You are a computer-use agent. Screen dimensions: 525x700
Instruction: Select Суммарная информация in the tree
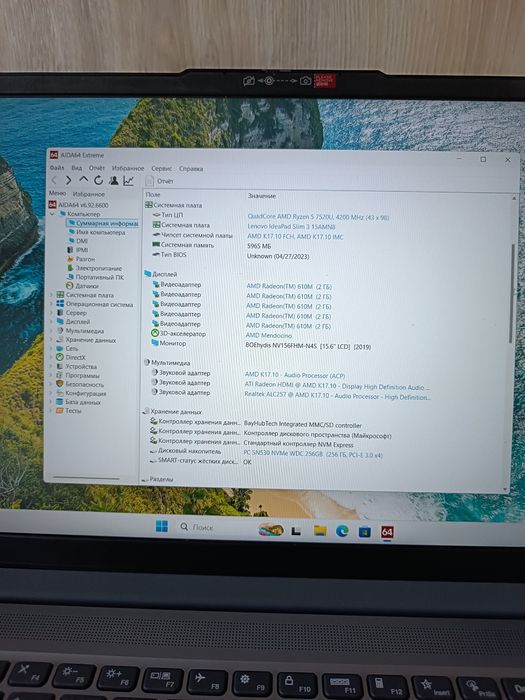click(x=104, y=223)
